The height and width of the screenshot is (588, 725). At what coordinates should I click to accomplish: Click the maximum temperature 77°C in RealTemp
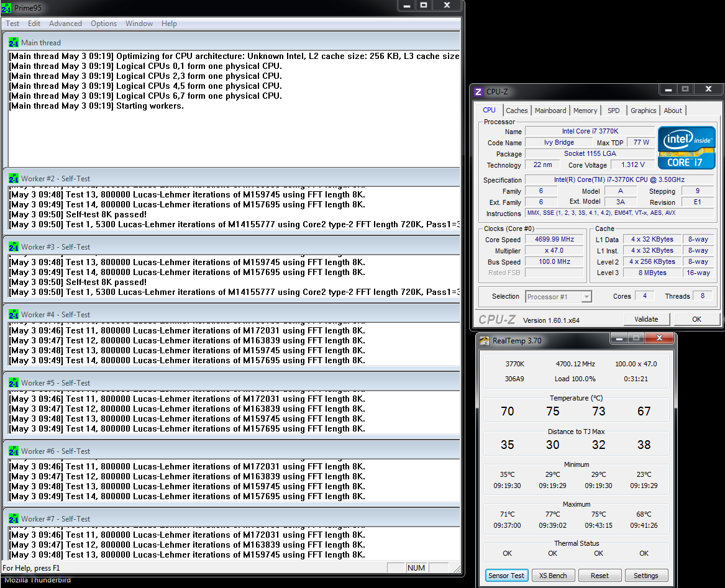pyautogui.click(x=552, y=514)
